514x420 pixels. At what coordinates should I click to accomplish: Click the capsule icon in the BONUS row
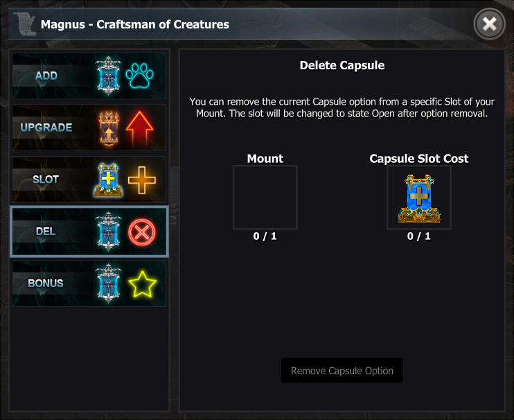108,283
